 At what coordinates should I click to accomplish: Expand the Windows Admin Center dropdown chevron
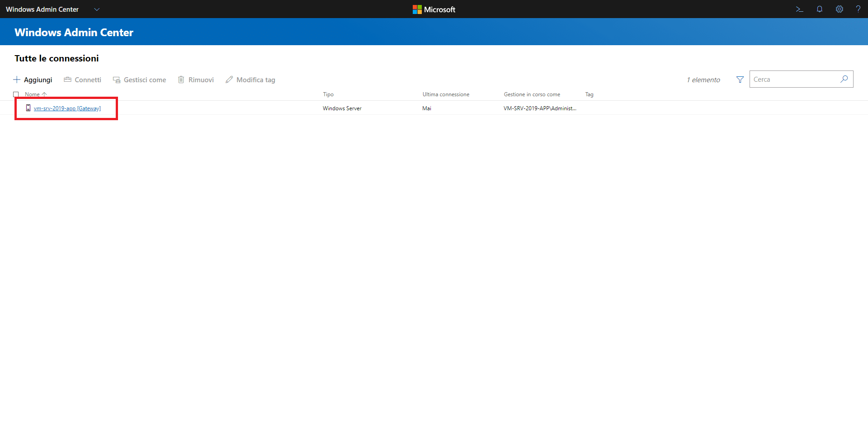97,9
